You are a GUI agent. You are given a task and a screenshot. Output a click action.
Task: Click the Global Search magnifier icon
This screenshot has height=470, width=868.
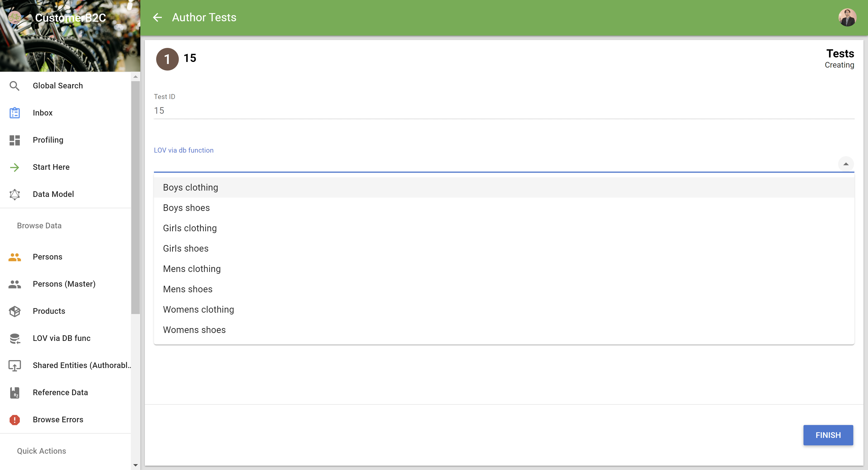(x=14, y=86)
